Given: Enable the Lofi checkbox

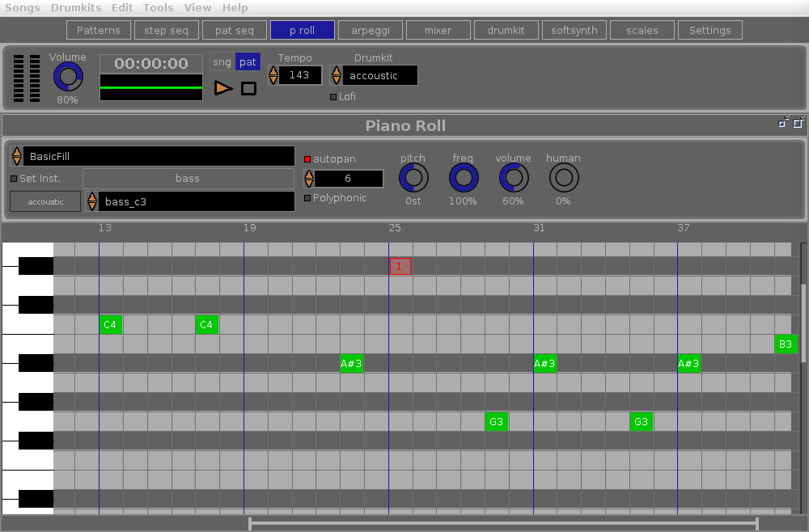Looking at the screenshot, I should pyautogui.click(x=333, y=97).
